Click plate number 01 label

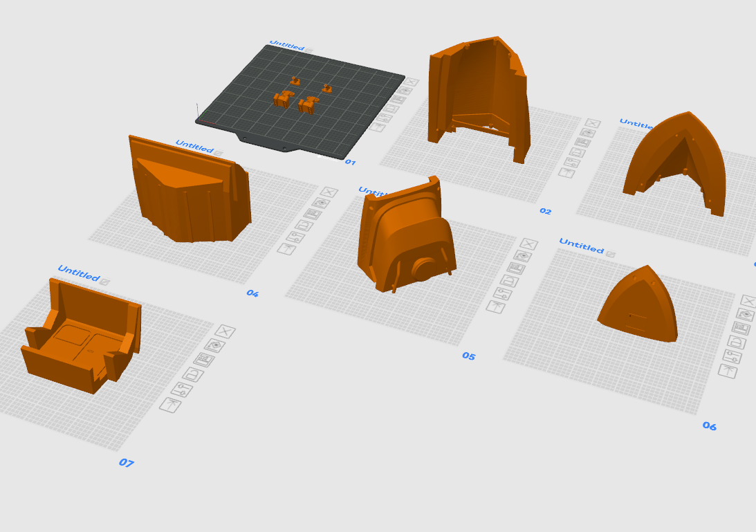(350, 163)
